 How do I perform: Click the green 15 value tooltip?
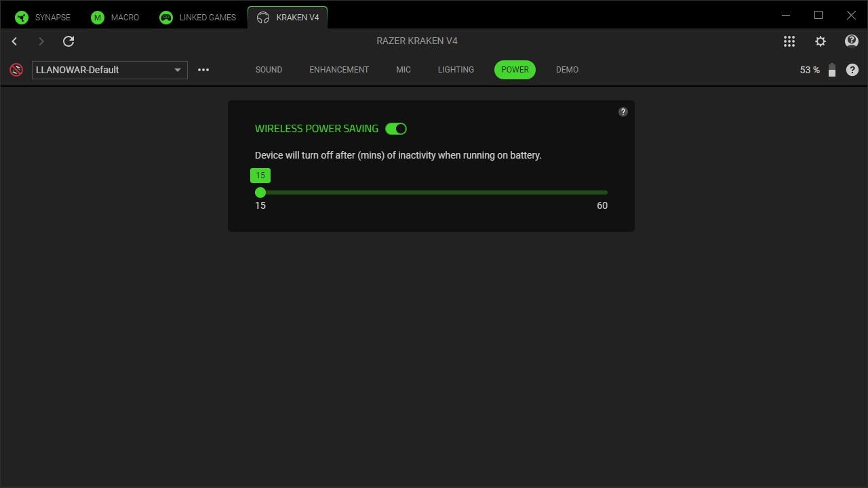coord(260,176)
